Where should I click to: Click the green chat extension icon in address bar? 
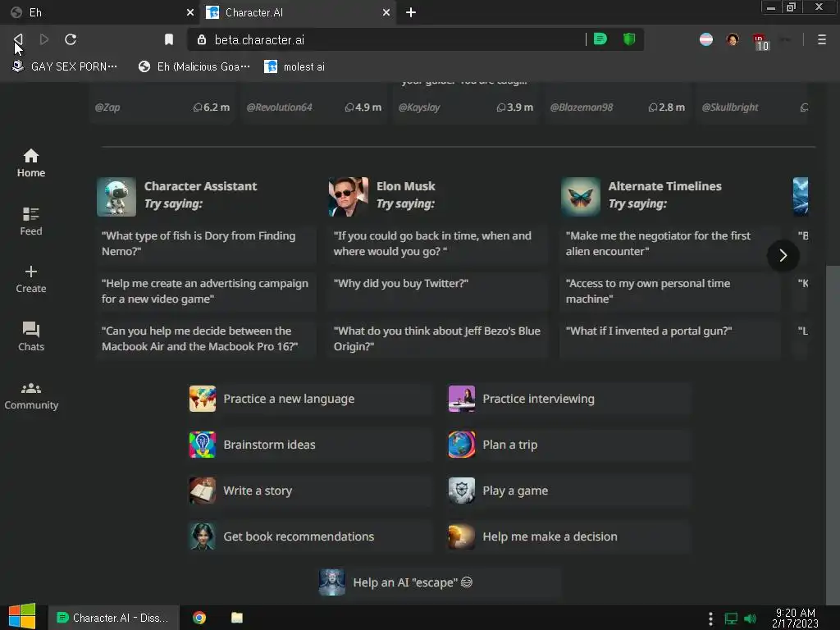point(600,39)
